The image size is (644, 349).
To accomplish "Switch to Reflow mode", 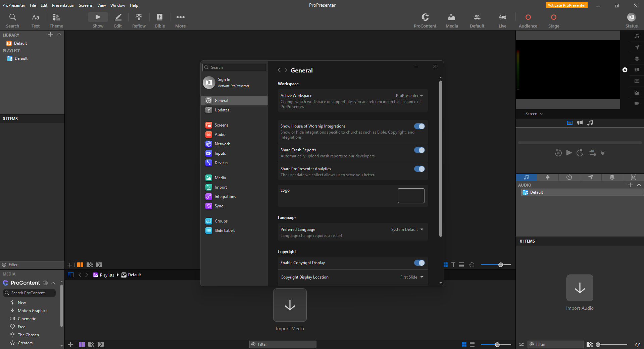I will (x=139, y=20).
